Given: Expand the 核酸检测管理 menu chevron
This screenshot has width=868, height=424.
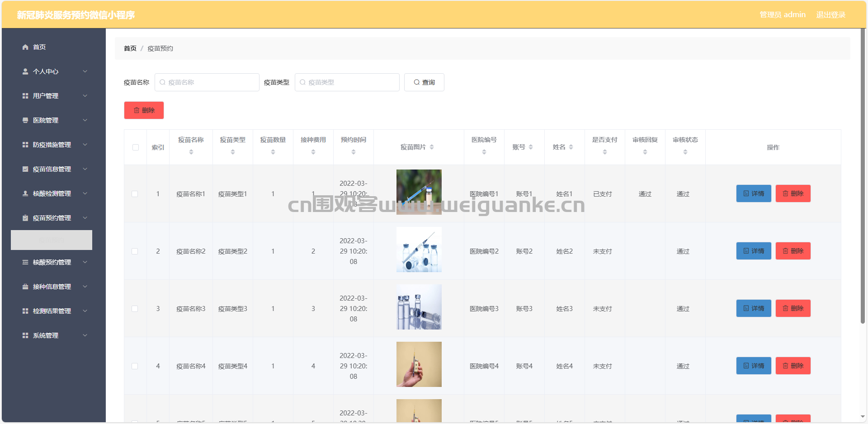Looking at the screenshot, I should point(85,193).
